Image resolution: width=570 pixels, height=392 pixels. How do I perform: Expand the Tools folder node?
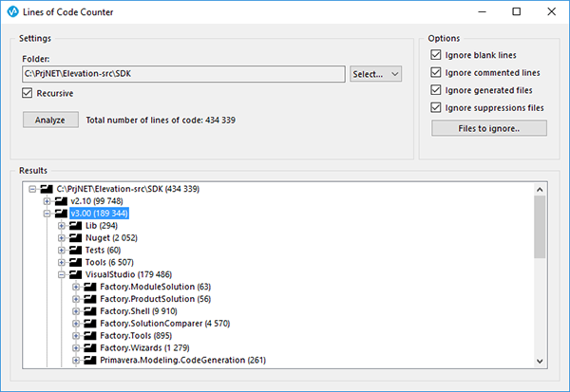[x=62, y=262]
